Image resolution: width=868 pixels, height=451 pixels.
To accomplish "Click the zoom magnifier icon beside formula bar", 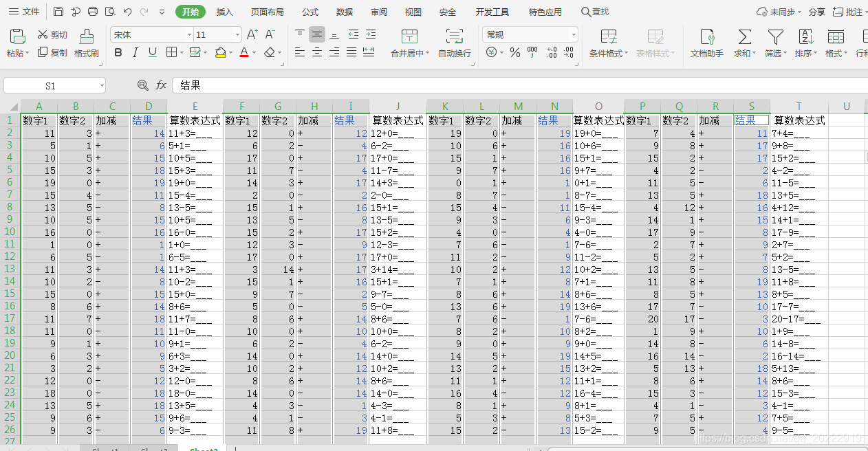I will (142, 85).
